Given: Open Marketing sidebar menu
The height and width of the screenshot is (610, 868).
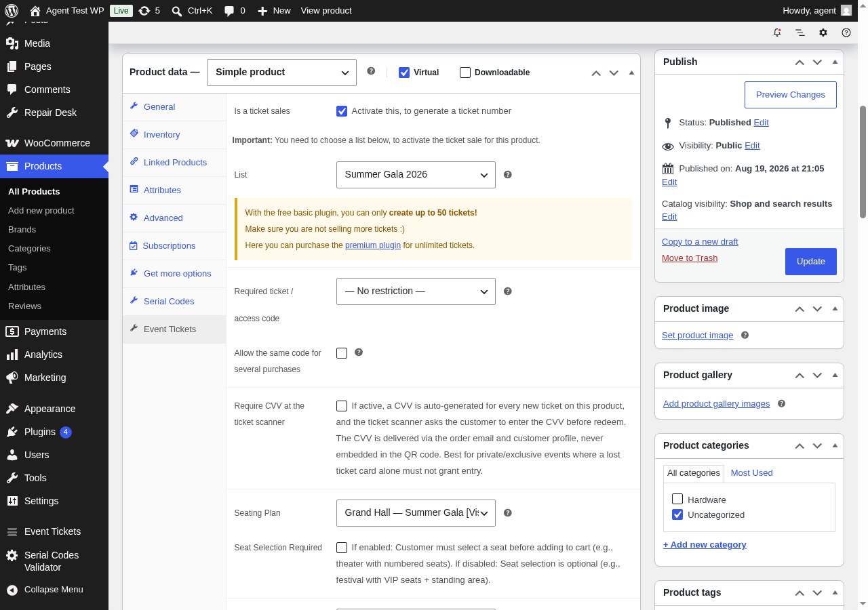Looking at the screenshot, I should point(54,378).
